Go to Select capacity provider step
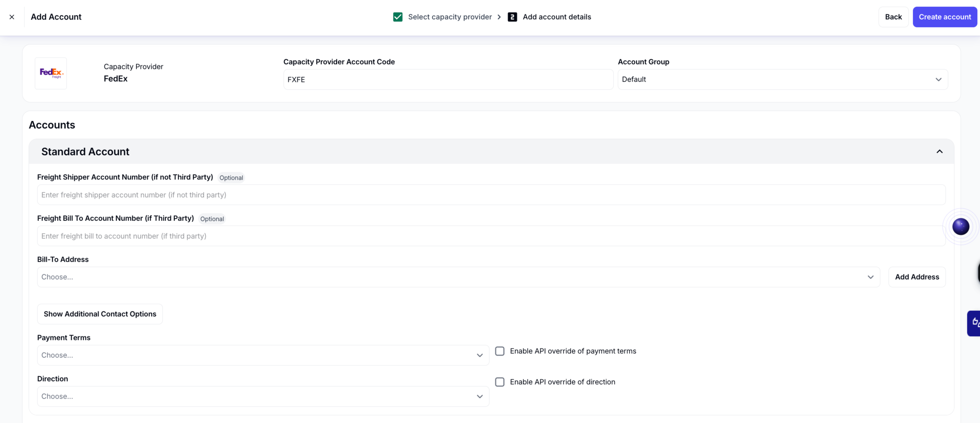 pos(450,17)
